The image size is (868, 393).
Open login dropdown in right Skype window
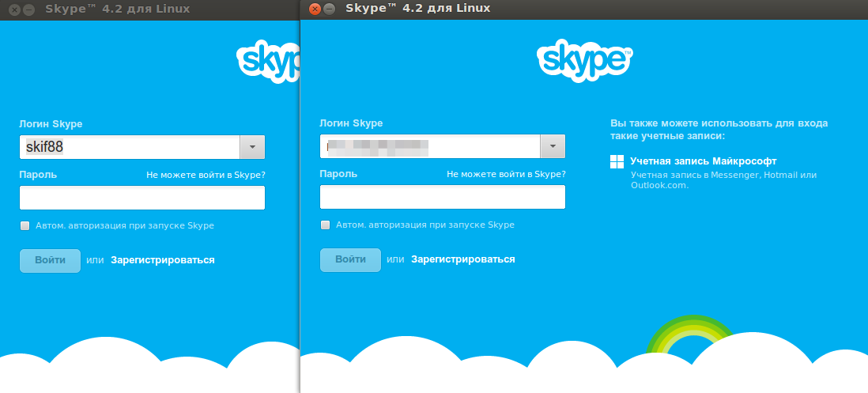[553, 147]
